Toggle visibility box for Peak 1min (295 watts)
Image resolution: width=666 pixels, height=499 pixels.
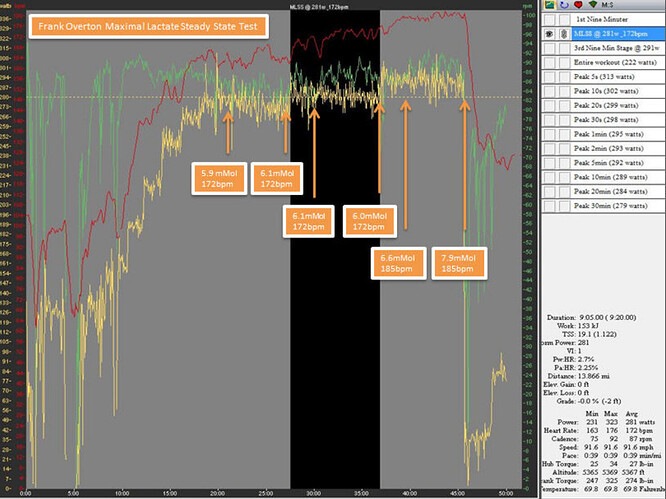(549, 134)
